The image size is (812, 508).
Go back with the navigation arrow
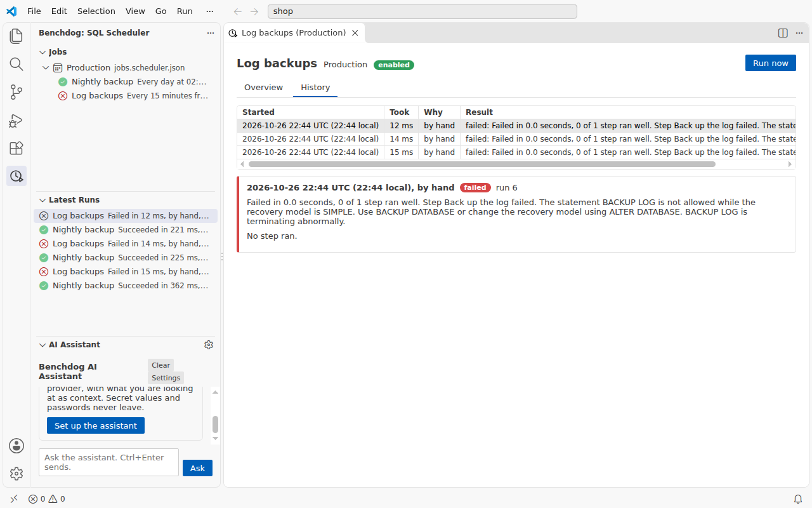pyautogui.click(x=238, y=11)
